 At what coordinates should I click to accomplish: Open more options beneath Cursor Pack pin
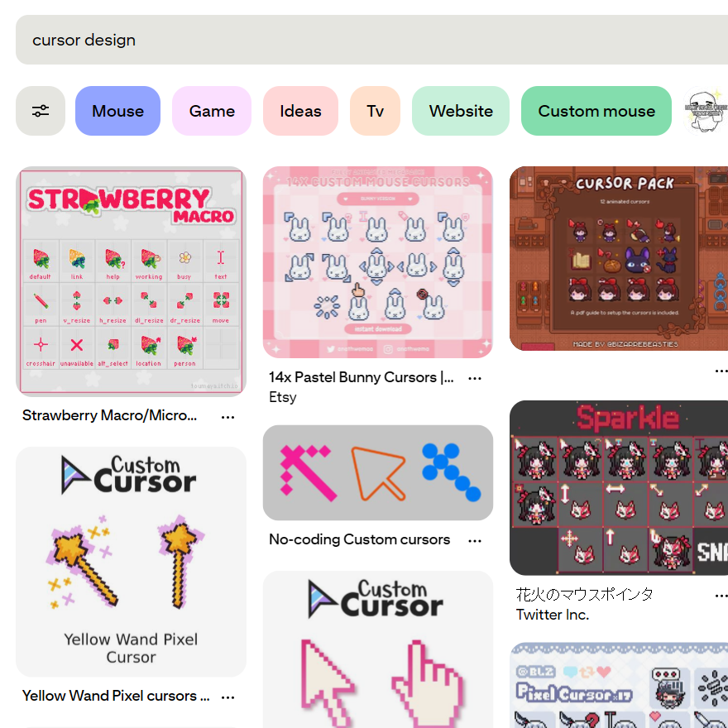coord(721,371)
